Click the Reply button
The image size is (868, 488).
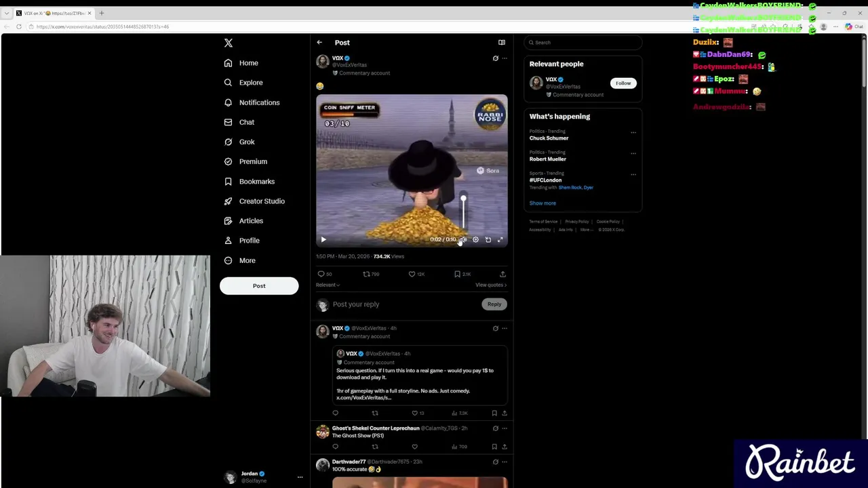coord(494,304)
